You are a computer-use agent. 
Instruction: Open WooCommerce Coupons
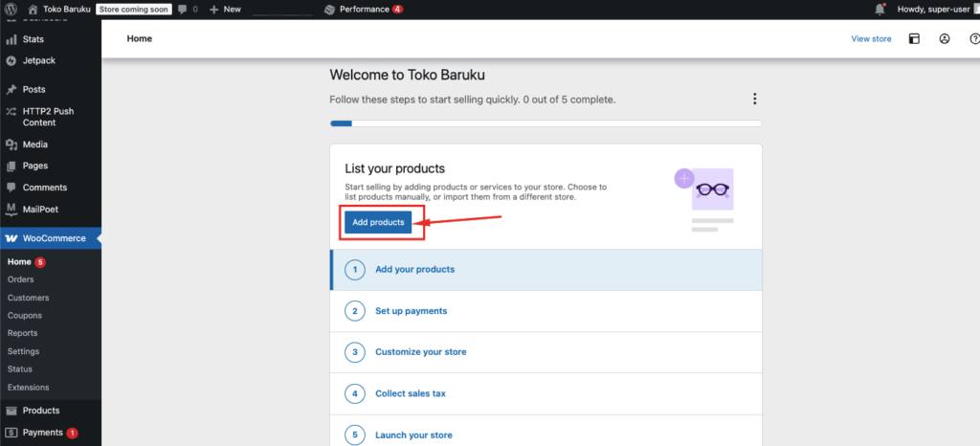(24, 316)
